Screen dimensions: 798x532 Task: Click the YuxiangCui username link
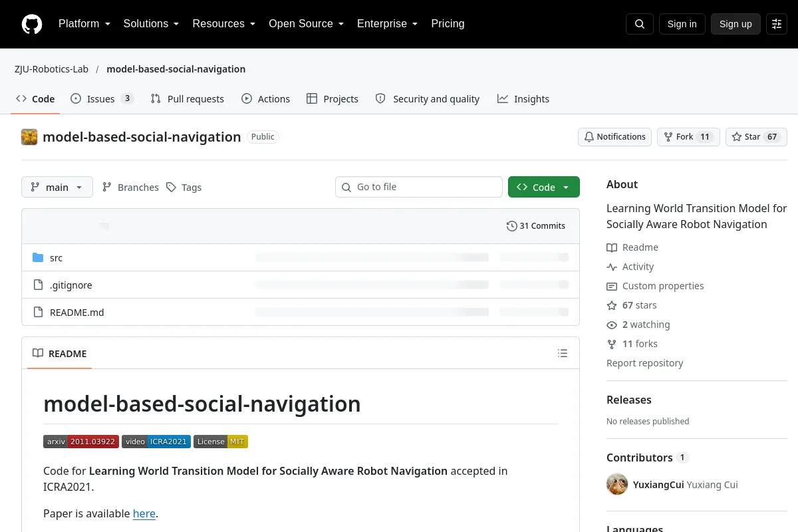point(658,485)
